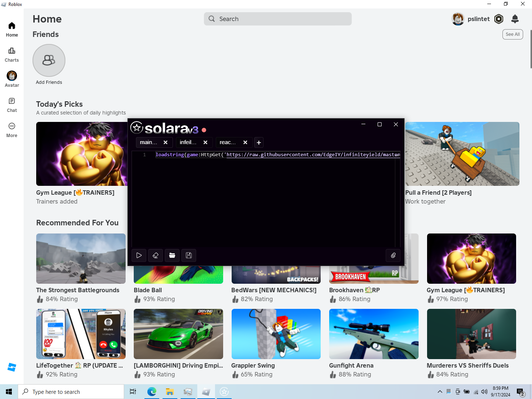Open Lamborghini Driving Empire thumbnail
This screenshot has width=532, height=399.
178,334
